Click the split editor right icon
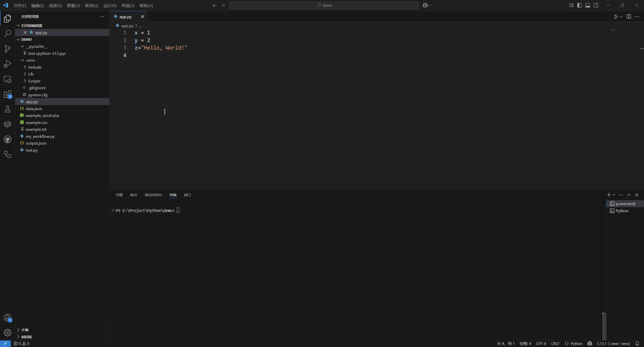Image resolution: width=644 pixels, height=347 pixels. (629, 17)
